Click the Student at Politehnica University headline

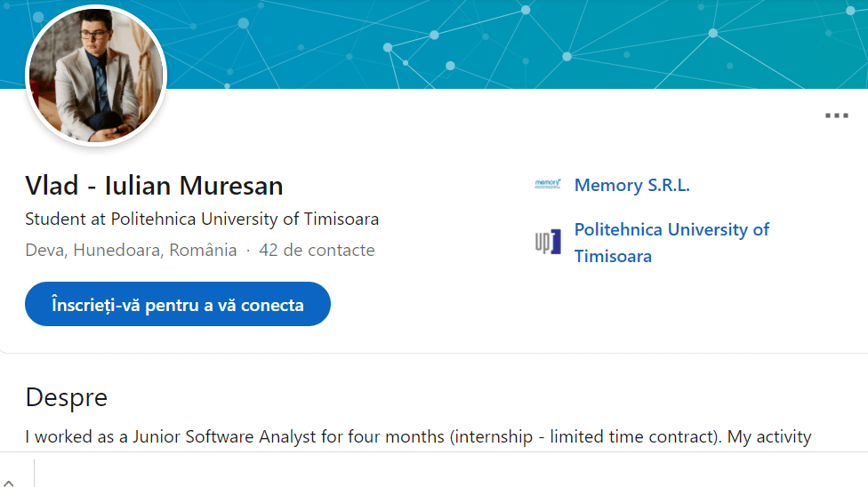[202, 219]
